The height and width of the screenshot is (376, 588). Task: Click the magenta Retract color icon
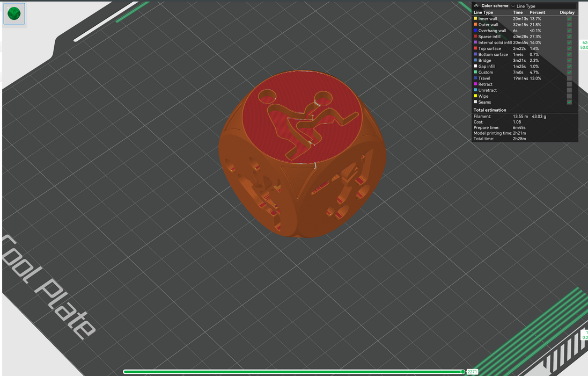475,84
